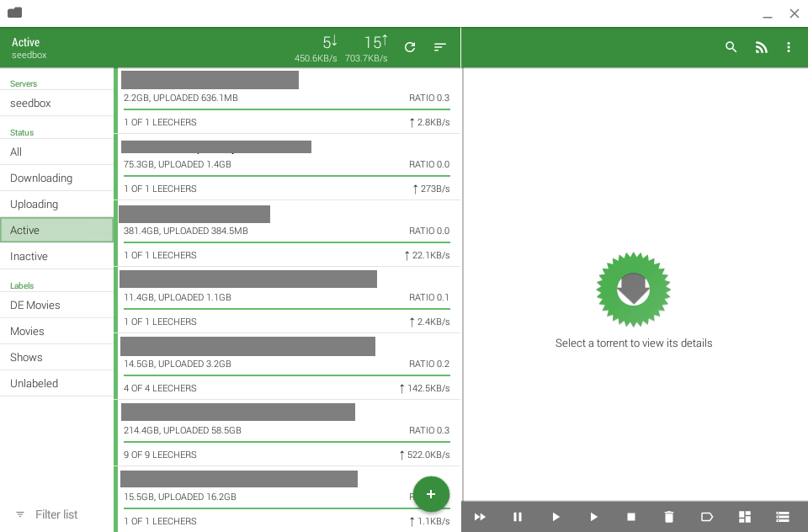Filter by the Movies label
Screen dimensions: 808x532
[56, 332]
